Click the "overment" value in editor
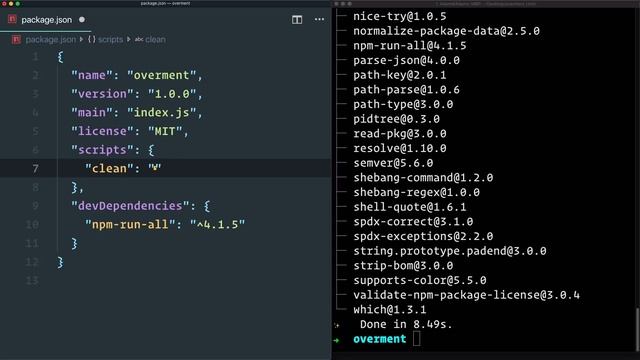Image resolution: width=640 pixels, height=360 pixels. point(161,75)
